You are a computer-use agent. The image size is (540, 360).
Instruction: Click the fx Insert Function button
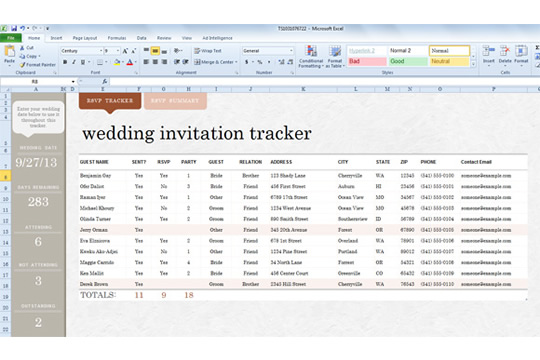pyautogui.click(x=105, y=82)
